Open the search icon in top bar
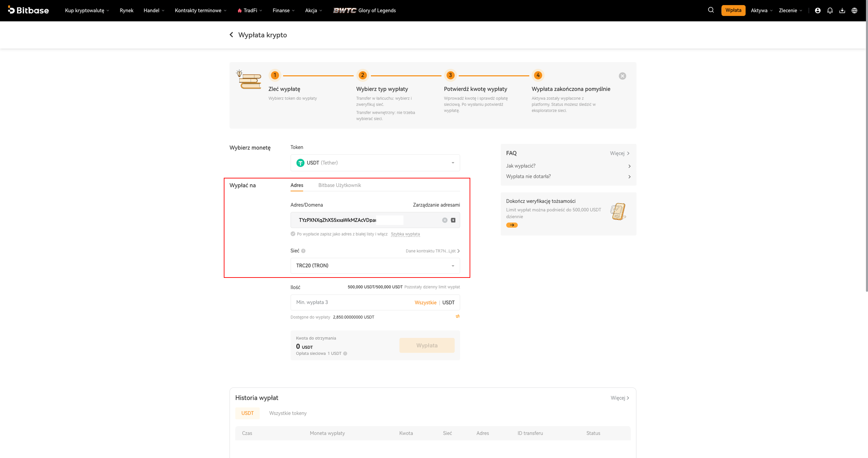 click(x=711, y=10)
